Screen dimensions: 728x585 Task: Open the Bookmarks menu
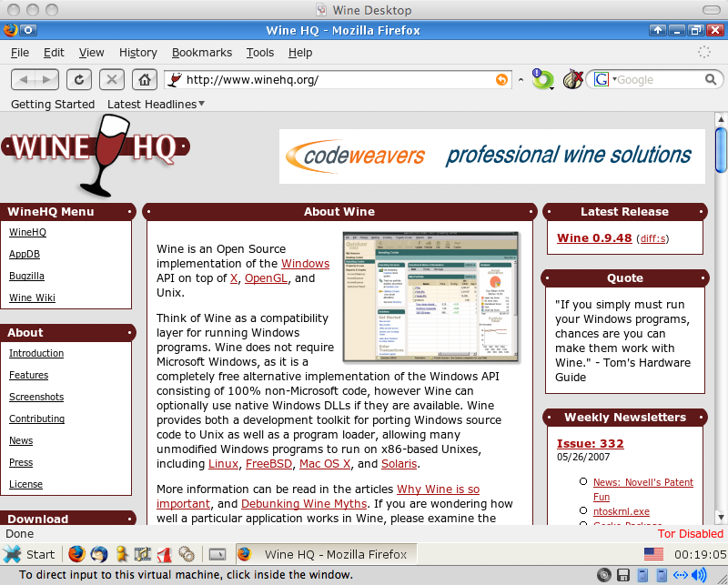tap(201, 53)
